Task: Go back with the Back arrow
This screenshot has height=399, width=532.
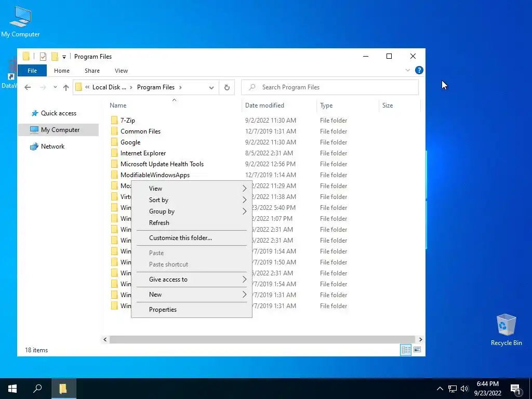Action: (28, 87)
